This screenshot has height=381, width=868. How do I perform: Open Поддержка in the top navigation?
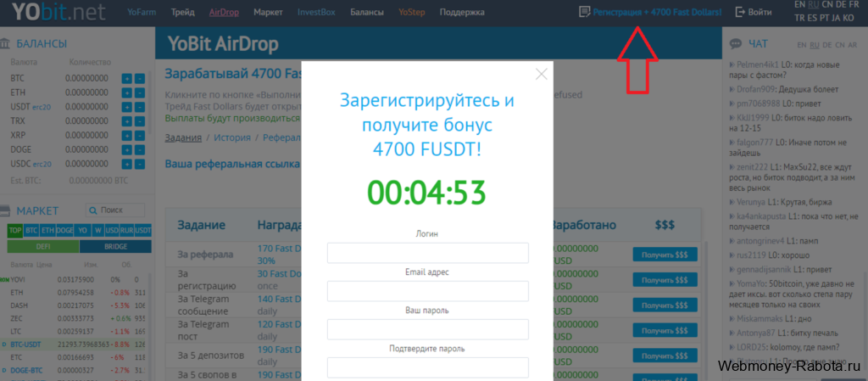click(x=462, y=12)
